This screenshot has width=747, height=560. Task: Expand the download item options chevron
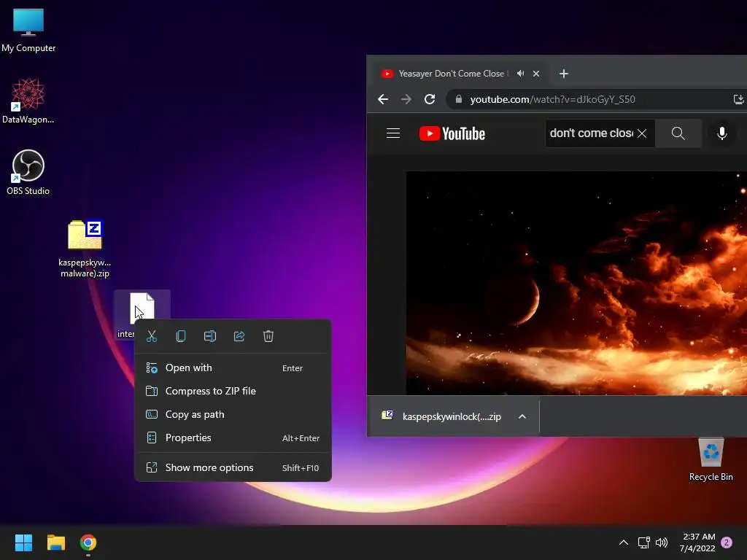[522, 416]
